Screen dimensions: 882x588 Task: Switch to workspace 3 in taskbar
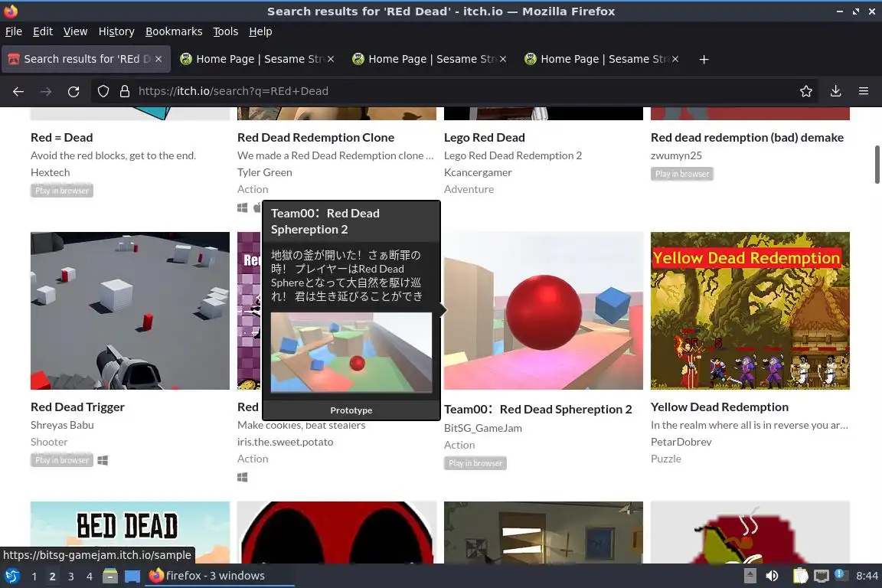[x=71, y=577]
